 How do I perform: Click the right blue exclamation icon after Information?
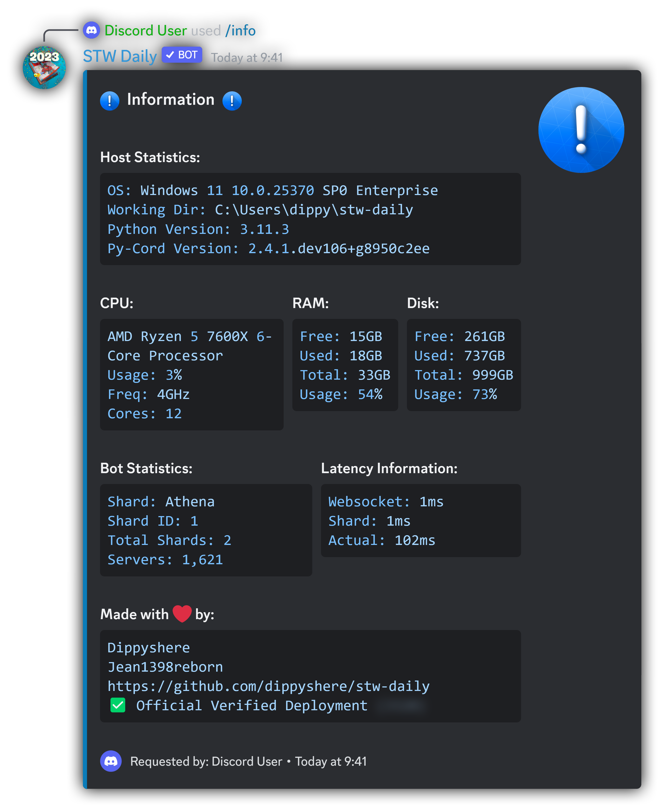pos(232,101)
